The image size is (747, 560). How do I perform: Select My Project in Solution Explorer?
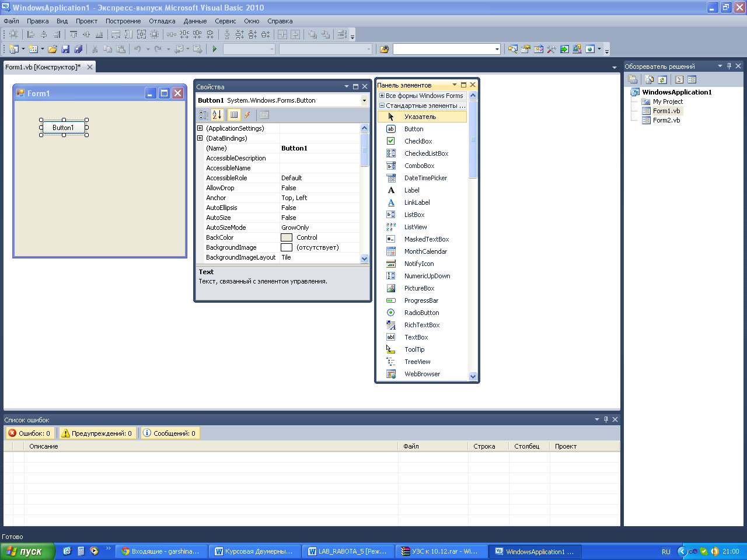tap(668, 101)
